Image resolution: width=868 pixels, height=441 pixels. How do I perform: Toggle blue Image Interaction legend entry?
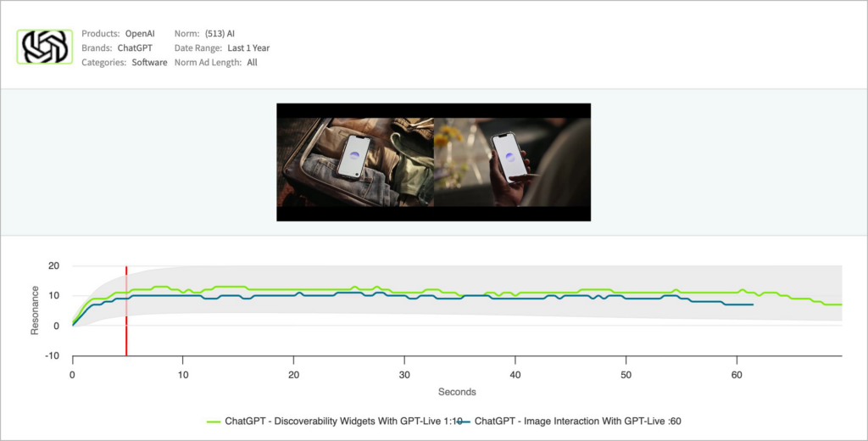(x=570, y=421)
